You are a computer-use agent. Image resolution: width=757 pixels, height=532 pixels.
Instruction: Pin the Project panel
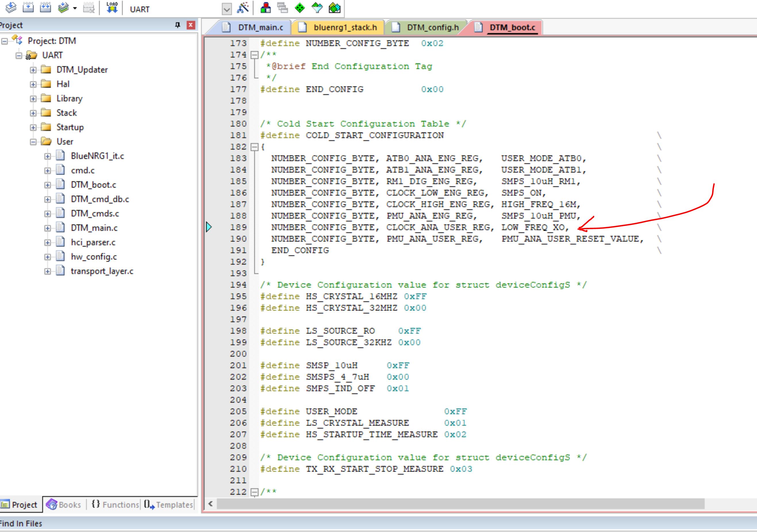click(178, 25)
